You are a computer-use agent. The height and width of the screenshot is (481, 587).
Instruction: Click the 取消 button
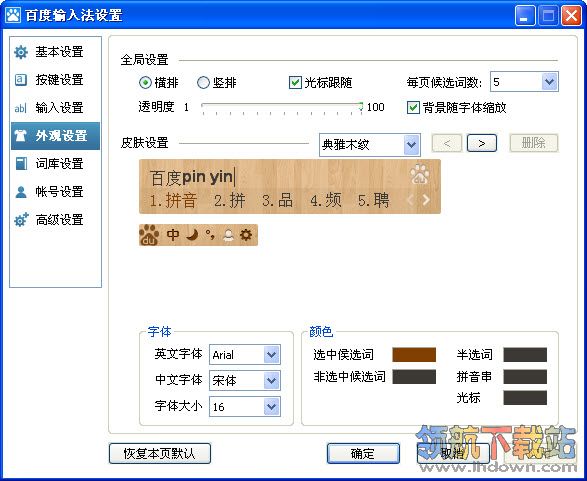(453, 453)
